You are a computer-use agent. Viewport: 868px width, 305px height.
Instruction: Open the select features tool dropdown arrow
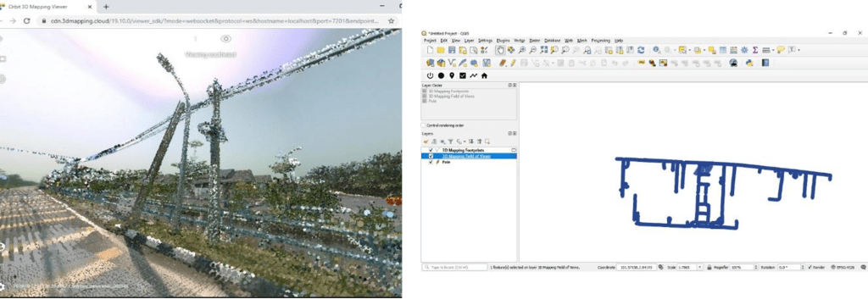tap(690, 50)
